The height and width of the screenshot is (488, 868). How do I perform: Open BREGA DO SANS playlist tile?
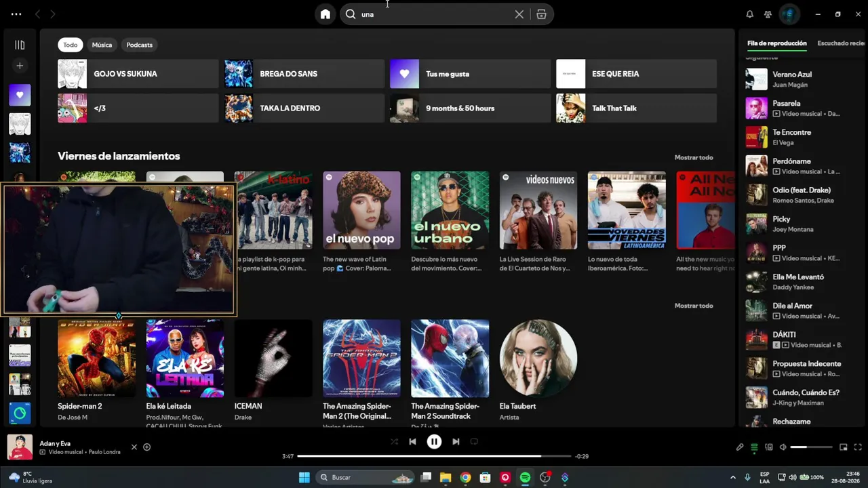pyautogui.click(x=304, y=74)
